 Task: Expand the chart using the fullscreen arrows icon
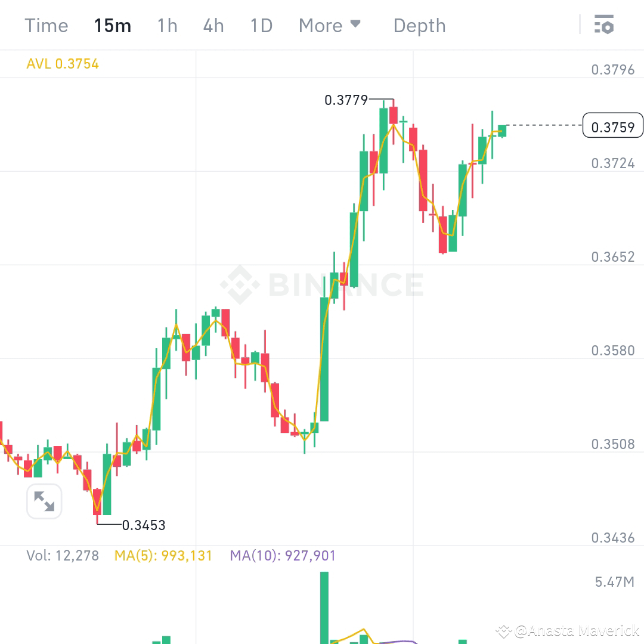pyautogui.click(x=44, y=501)
